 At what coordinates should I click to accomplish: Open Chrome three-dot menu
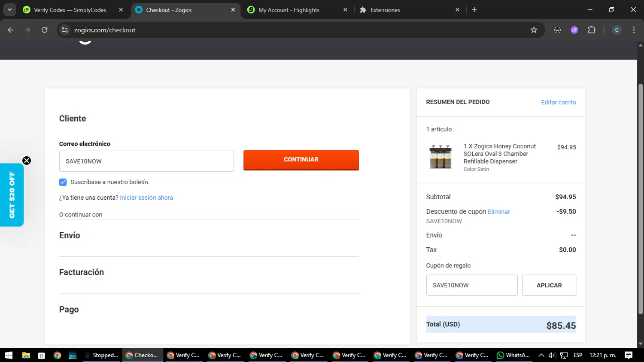point(634,30)
